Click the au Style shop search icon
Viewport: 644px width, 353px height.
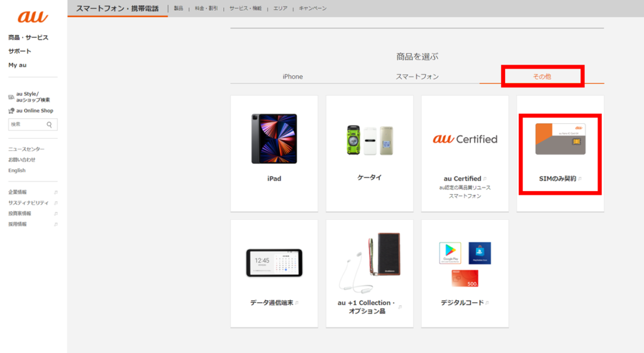pos(11,97)
